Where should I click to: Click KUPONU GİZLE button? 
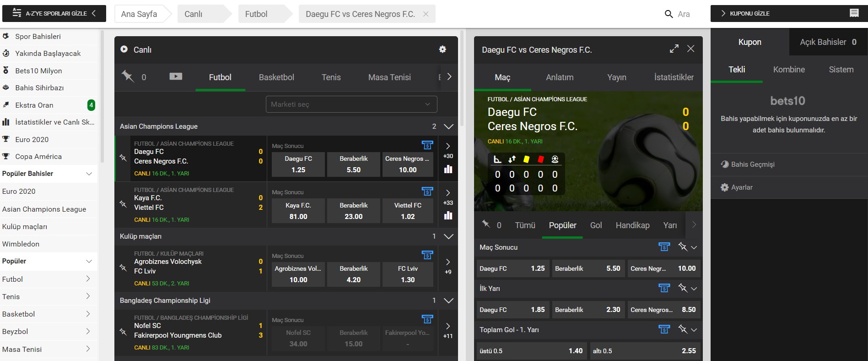point(789,14)
